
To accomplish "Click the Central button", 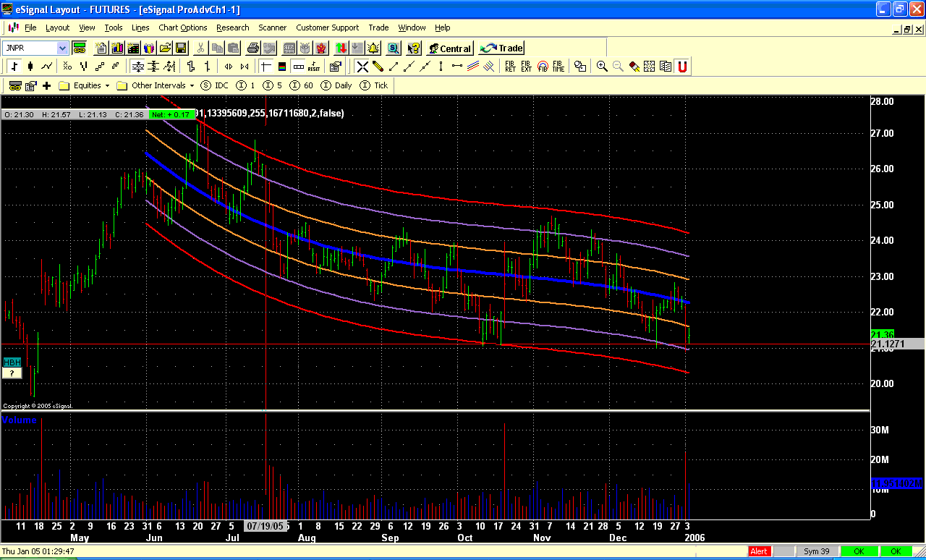I will pos(449,48).
